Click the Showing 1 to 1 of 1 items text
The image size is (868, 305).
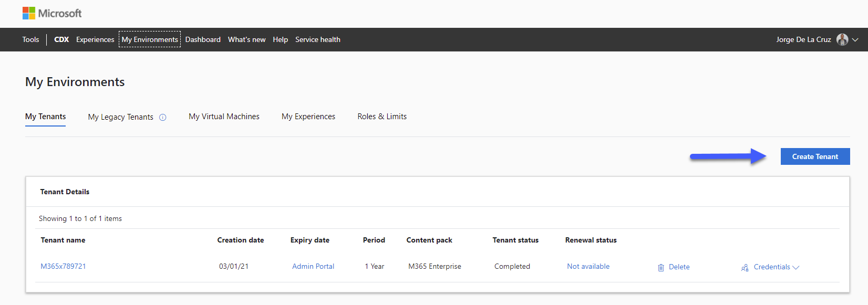(80, 218)
